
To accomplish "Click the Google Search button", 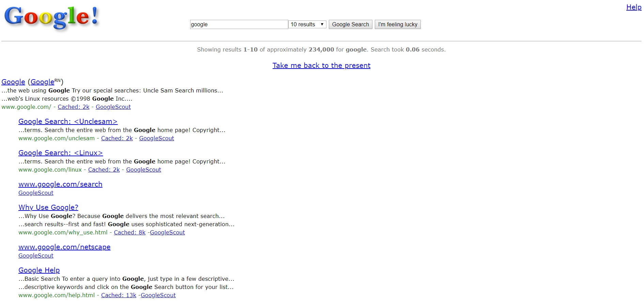I will (350, 24).
